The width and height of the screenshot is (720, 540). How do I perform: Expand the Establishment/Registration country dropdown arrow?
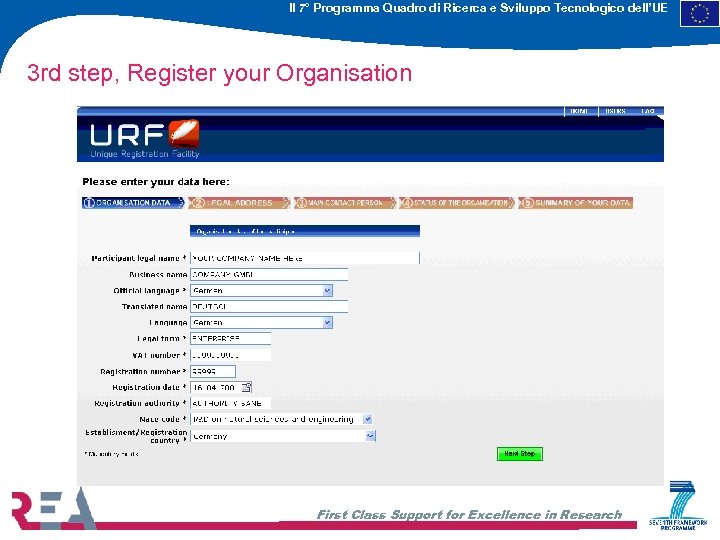pos(370,436)
